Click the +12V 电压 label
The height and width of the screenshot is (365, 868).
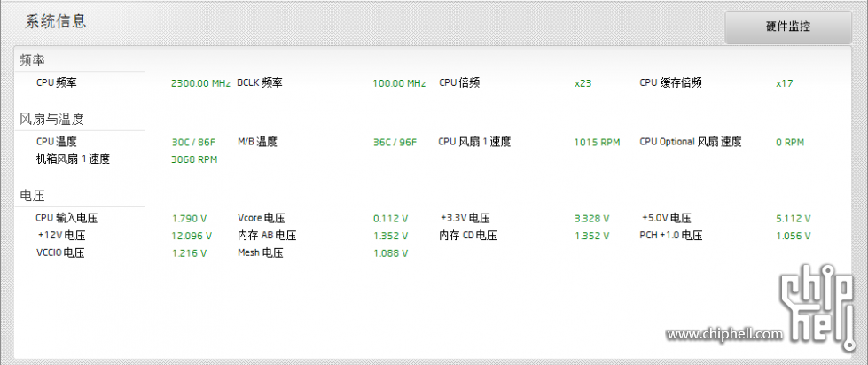click(x=61, y=235)
